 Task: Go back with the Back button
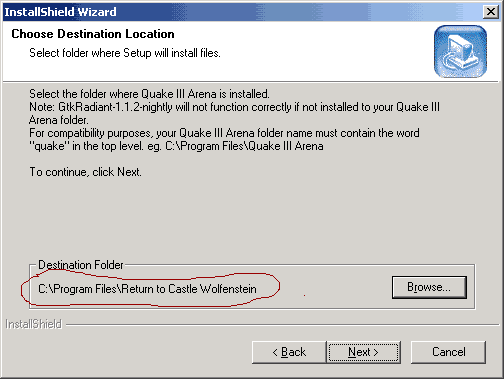point(289,352)
